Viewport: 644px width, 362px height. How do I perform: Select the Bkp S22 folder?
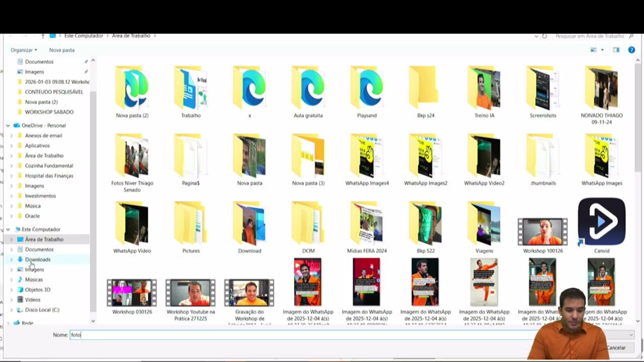pos(426,227)
